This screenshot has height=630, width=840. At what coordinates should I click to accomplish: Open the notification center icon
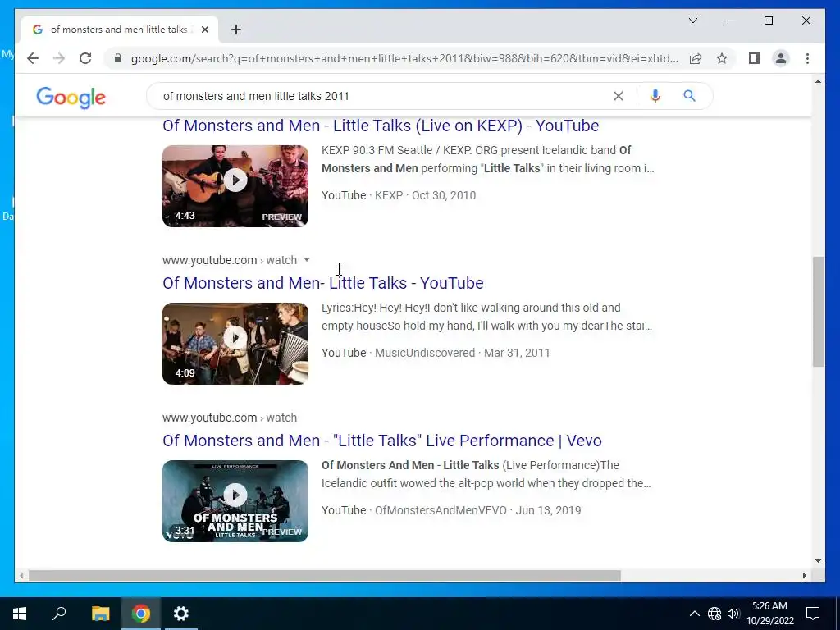point(813,614)
